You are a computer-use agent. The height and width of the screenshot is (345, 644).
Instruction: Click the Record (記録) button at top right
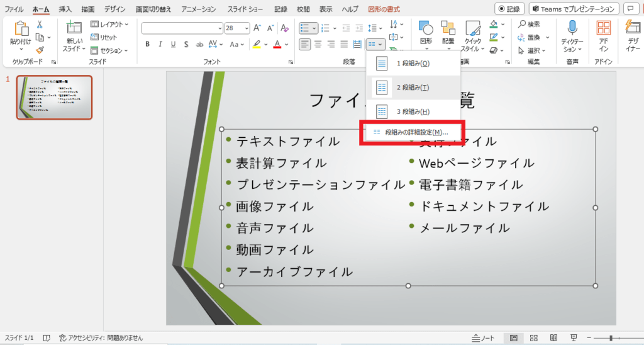(x=509, y=9)
